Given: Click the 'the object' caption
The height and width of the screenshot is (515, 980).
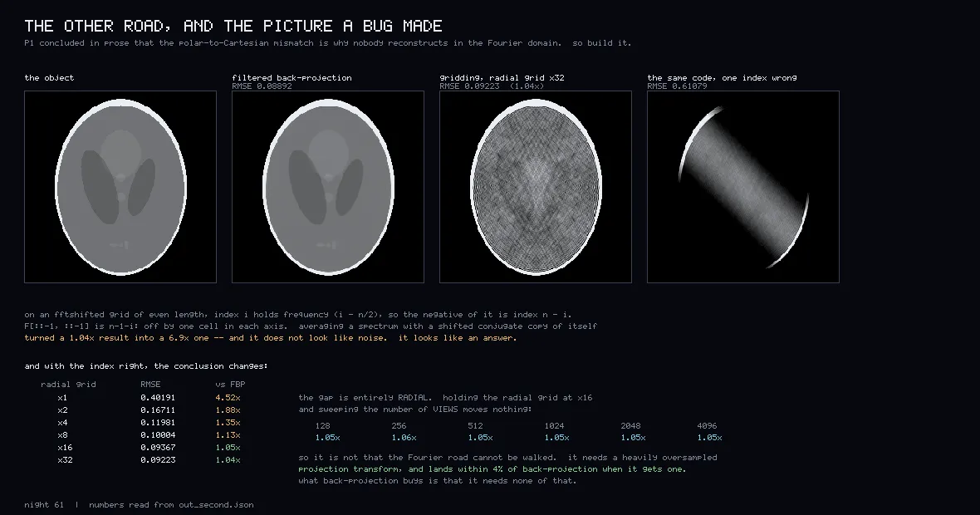Looking at the screenshot, I should pyautogui.click(x=49, y=77).
